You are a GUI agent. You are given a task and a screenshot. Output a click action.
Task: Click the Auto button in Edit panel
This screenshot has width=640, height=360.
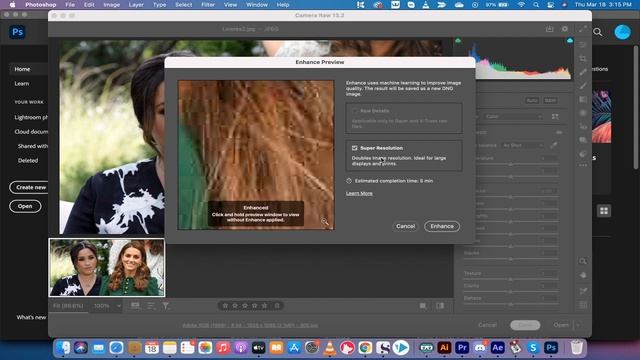[x=532, y=100]
